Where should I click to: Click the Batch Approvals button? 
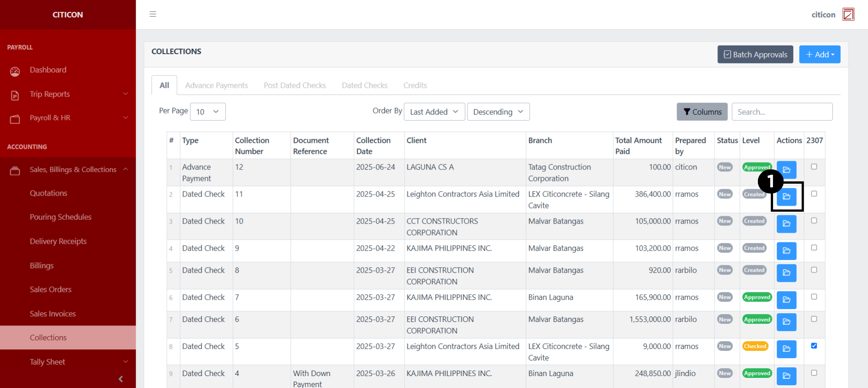(x=755, y=55)
